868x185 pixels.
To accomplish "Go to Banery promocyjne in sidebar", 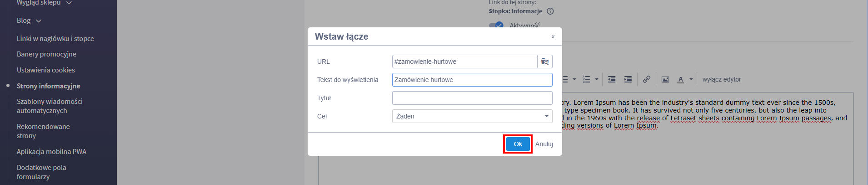I will click(x=46, y=54).
